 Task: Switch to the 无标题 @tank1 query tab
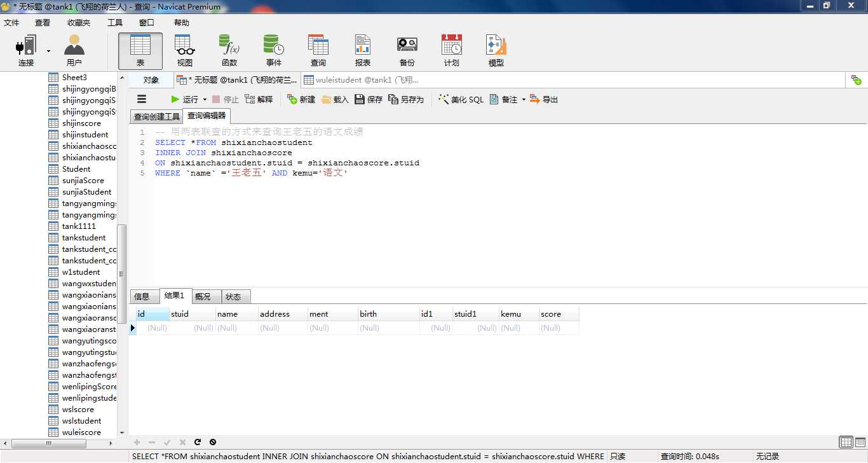click(x=237, y=80)
